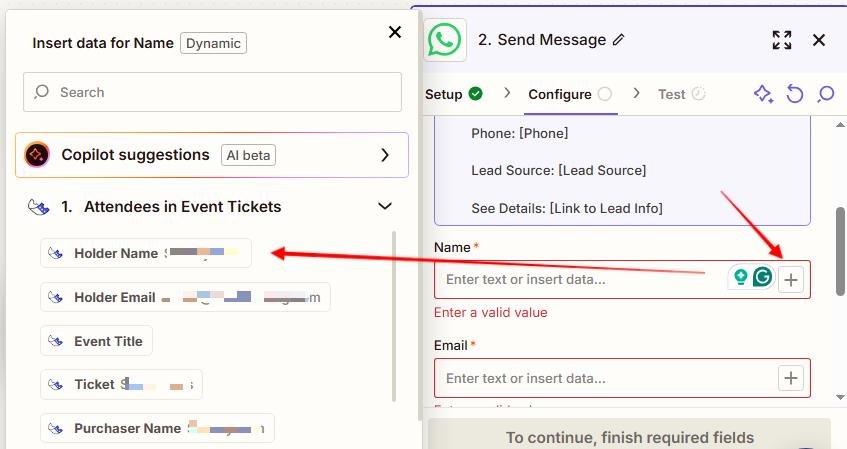Click the Search input in data panel
This screenshot has width=847, height=449.
click(212, 92)
